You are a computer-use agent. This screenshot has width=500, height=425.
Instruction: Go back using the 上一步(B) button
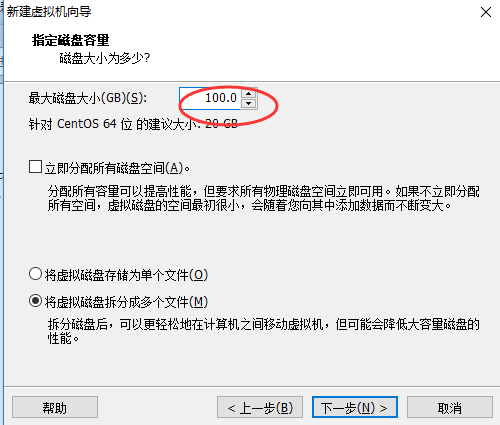pyautogui.click(x=260, y=407)
